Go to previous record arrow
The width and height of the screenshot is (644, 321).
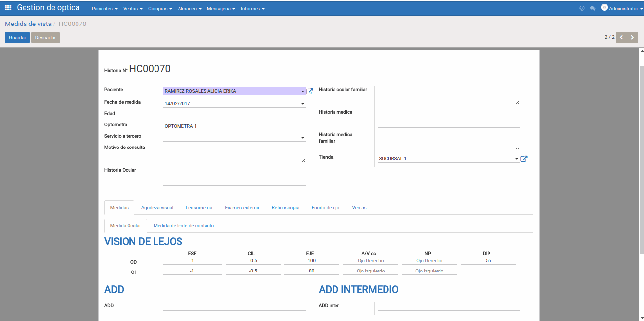point(621,37)
